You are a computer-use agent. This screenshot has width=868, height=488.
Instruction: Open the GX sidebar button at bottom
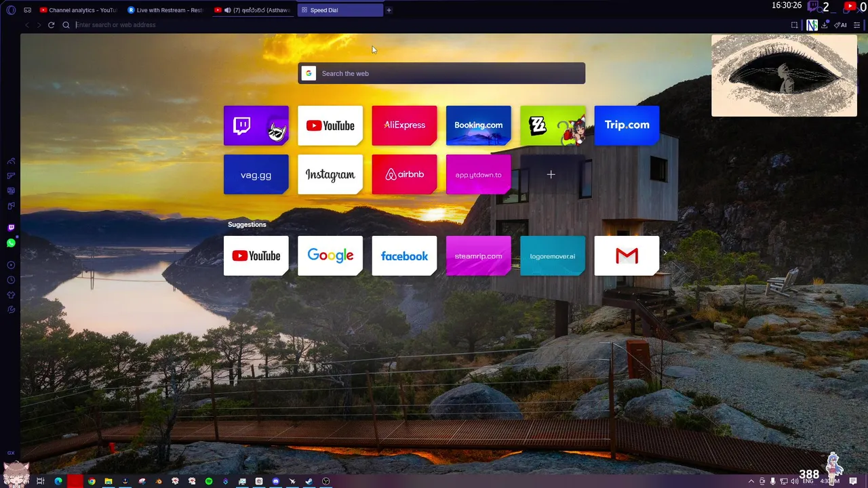click(x=11, y=453)
